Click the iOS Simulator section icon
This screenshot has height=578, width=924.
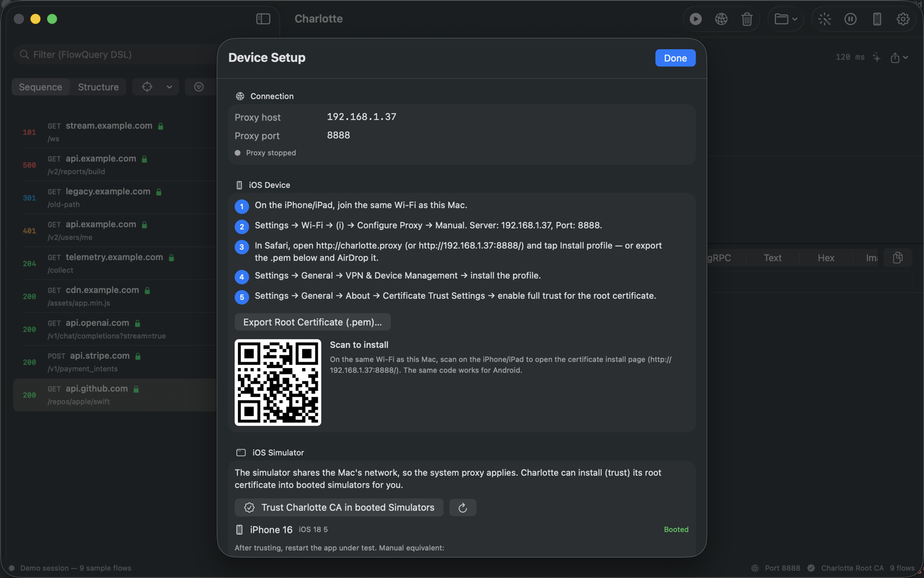(x=241, y=453)
